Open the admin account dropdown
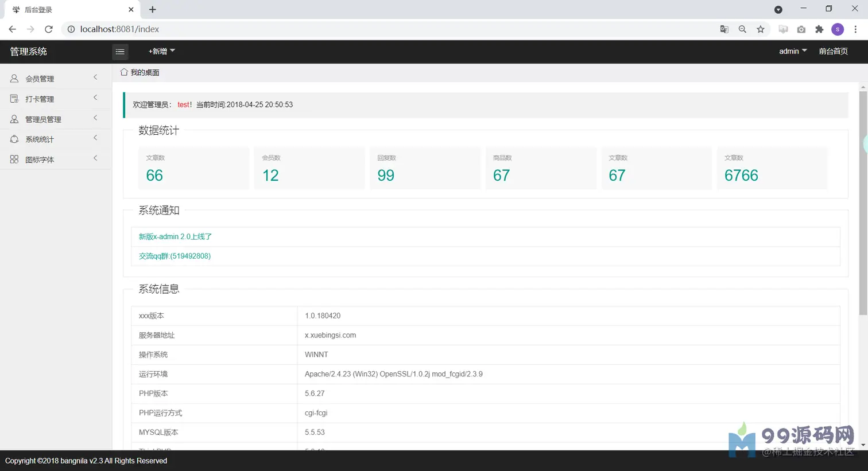The image size is (868, 471). (x=793, y=51)
